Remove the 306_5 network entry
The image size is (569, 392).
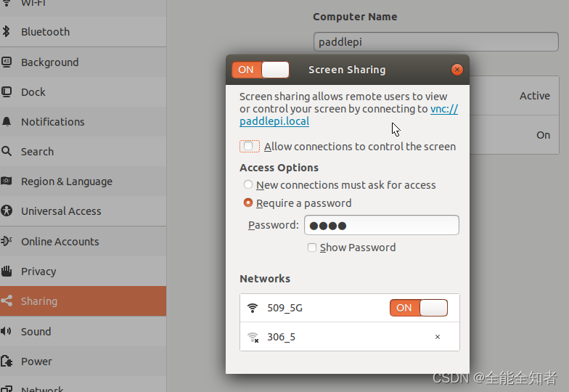pos(438,337)
